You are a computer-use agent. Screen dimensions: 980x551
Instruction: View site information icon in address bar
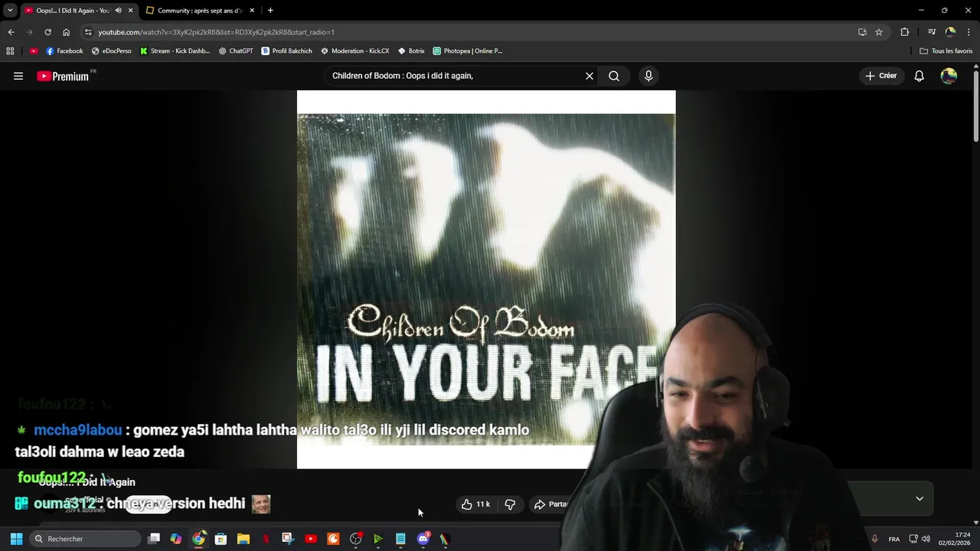[x=88, y=32]
